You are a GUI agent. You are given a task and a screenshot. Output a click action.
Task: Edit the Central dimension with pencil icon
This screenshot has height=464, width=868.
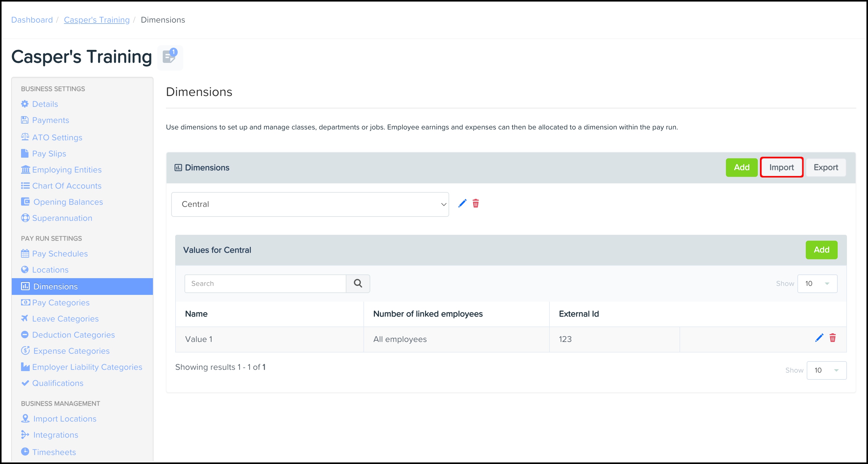(462, 203)
